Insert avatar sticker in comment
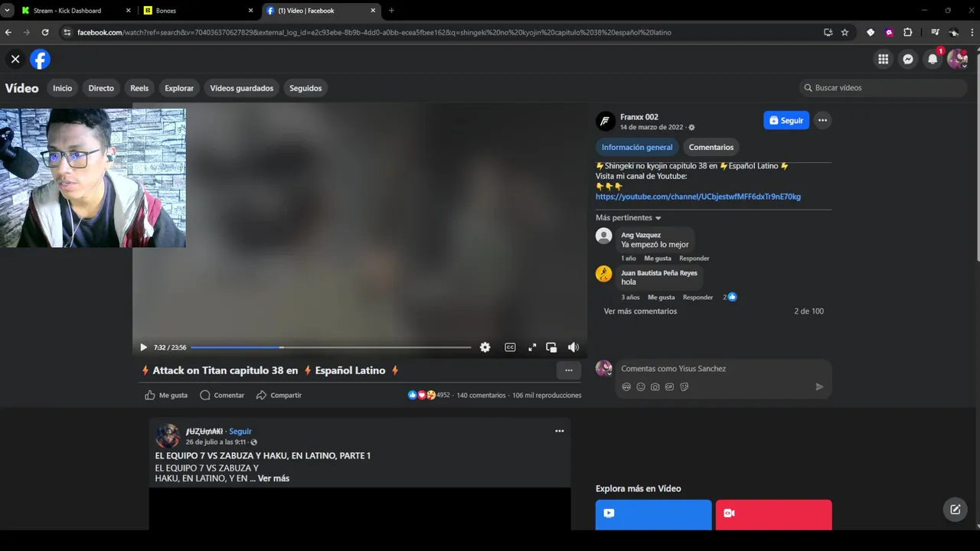 coord(626,387)
